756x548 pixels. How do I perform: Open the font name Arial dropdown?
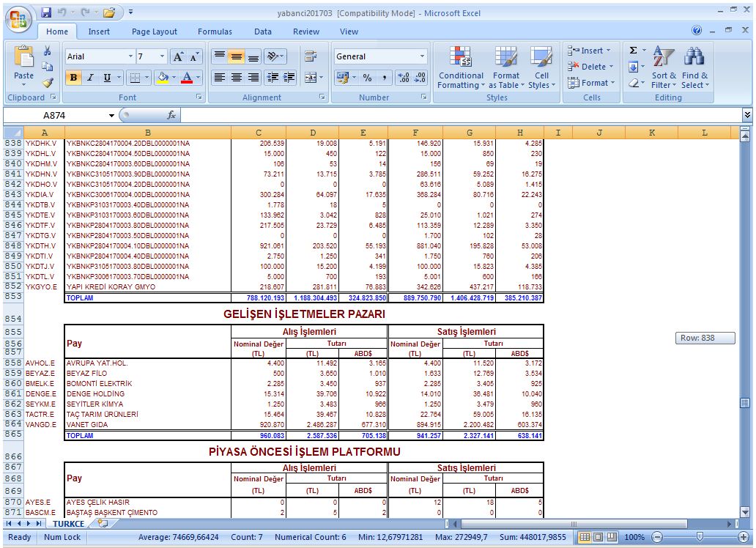click(130, 56)
